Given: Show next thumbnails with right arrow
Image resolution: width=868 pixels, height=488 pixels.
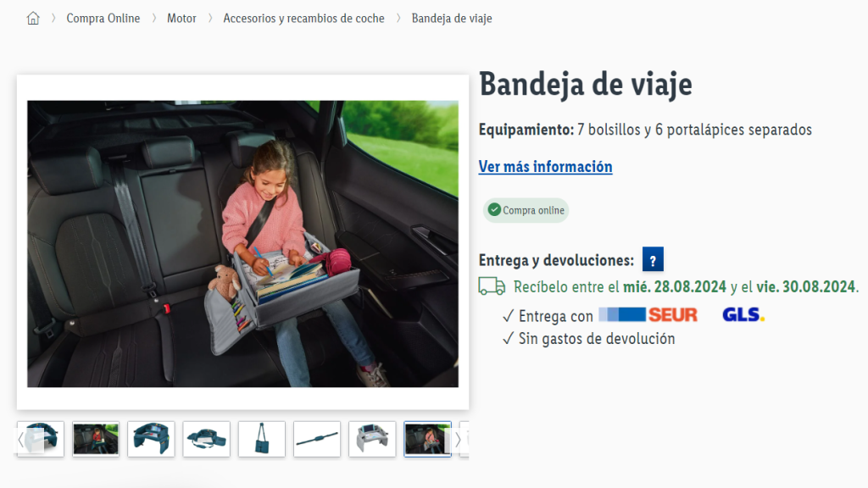Looking at the screenshot, I should [458, 440].
